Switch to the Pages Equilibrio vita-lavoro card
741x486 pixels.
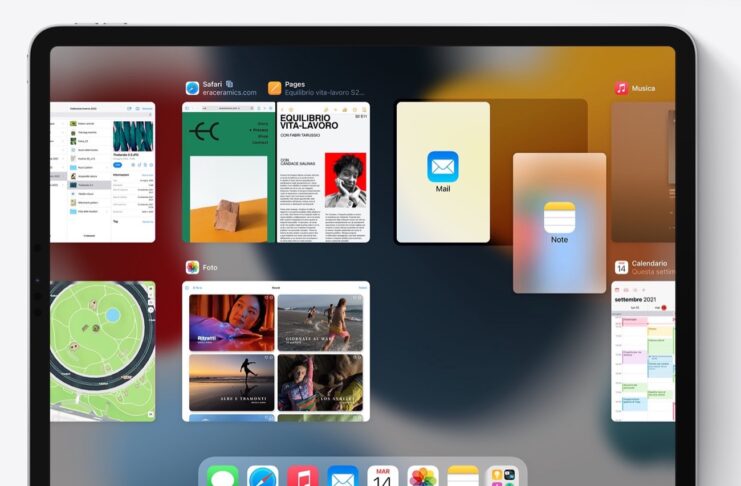click(x=323, y=173)
